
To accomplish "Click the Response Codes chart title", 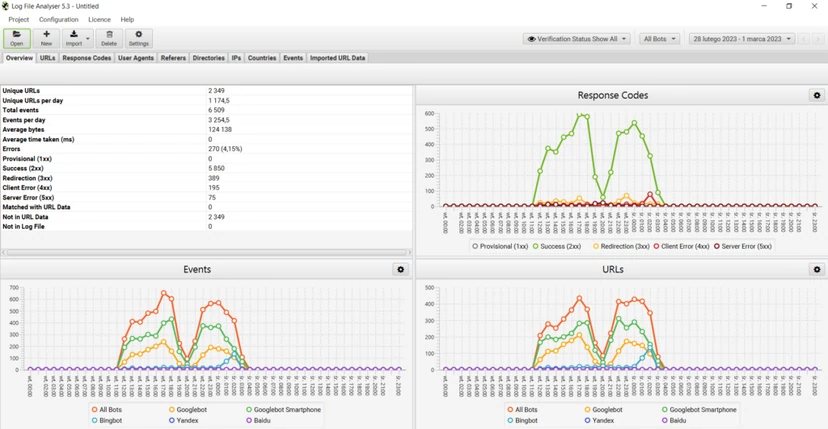I will (x=613, y=95).
